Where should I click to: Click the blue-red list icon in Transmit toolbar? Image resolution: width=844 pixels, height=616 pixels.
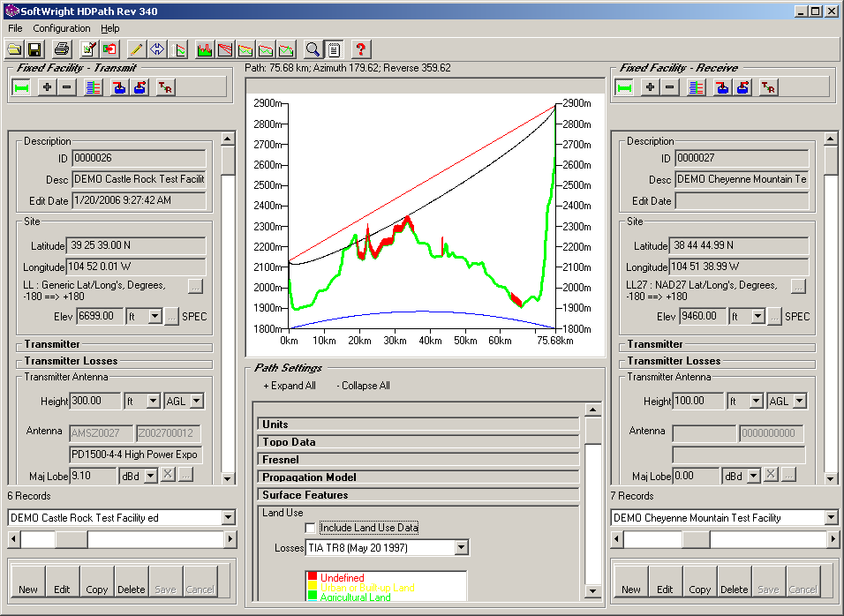(x=93, y=87)
